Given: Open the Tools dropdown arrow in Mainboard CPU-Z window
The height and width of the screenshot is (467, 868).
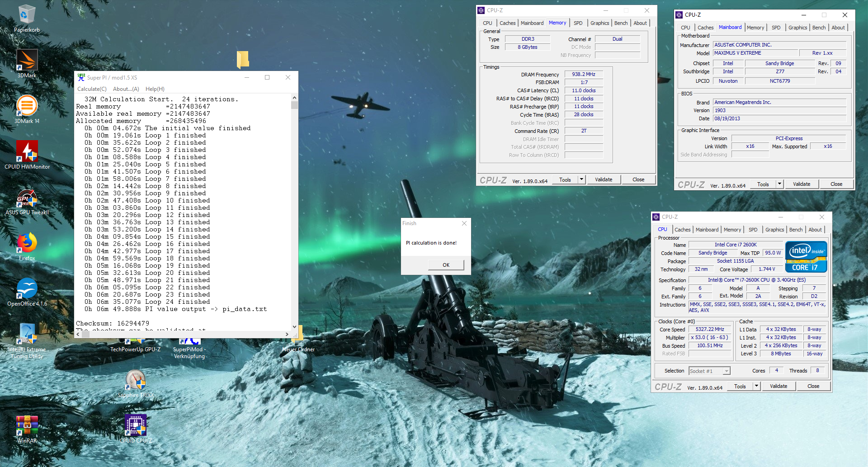Looking at the screenshot, I should coord(779,184).
